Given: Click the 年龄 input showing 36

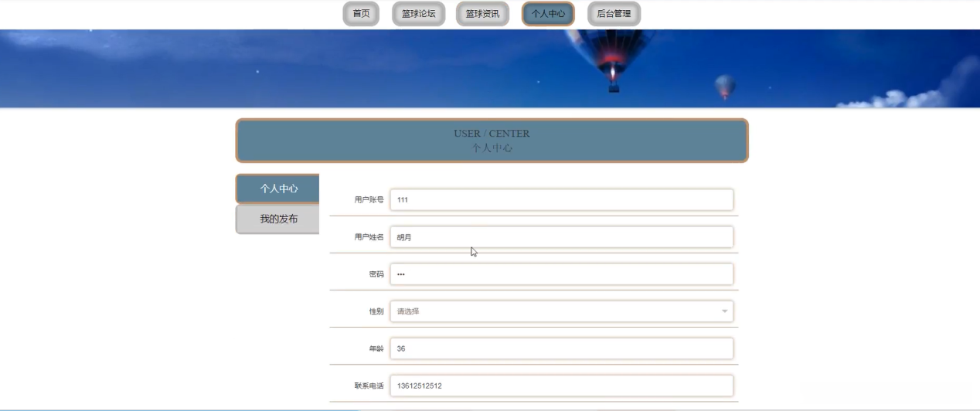Looking at the screenshot, I should 562,348.
